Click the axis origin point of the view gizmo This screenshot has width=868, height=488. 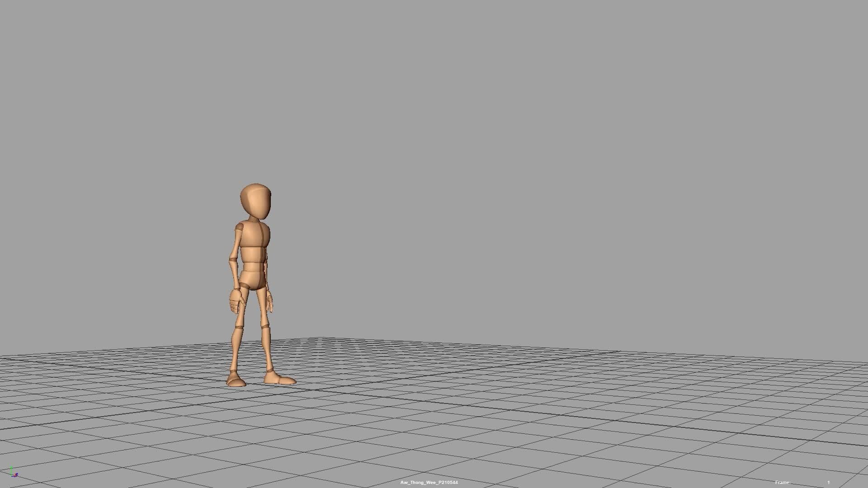click(12, 475)
